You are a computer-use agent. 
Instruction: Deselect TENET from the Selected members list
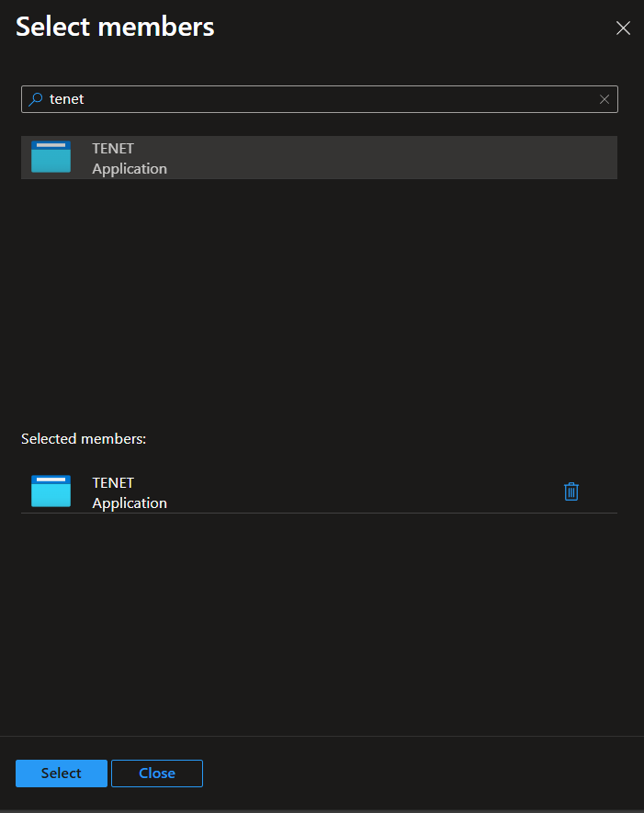click(571, 491)
